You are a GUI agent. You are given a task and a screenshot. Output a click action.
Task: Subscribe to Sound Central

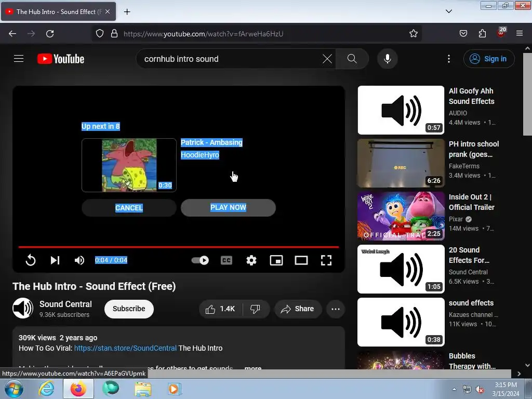click(129, 309)
